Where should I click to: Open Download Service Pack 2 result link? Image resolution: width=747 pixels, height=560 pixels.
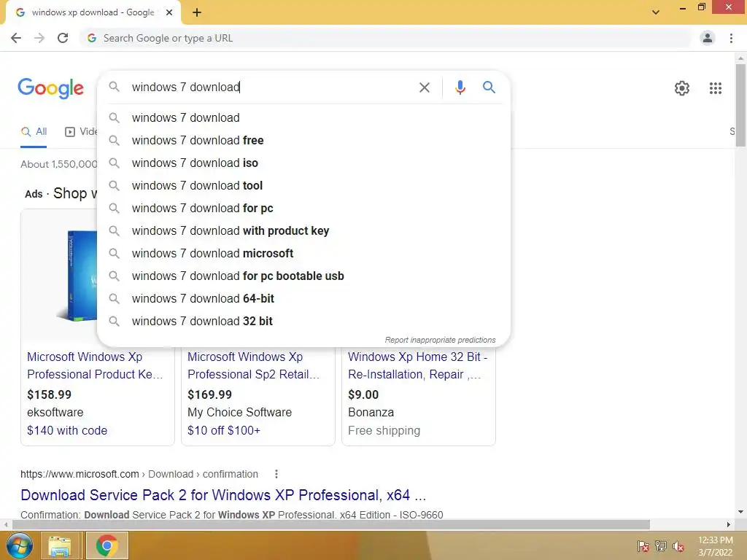[223, 495]
